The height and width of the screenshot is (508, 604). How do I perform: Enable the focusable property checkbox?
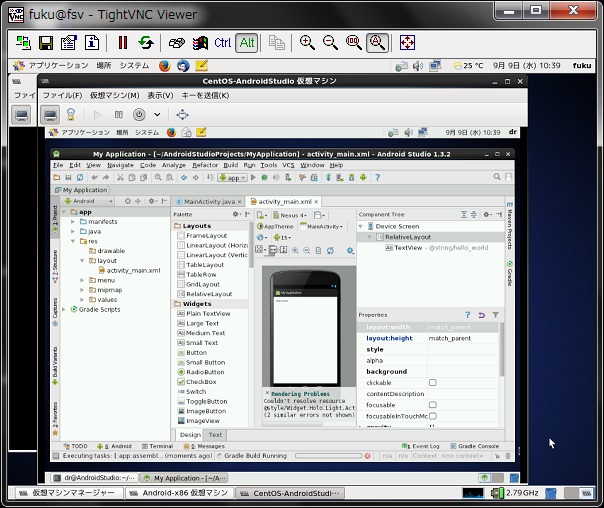pyautogui.click(x=432, y=405)
